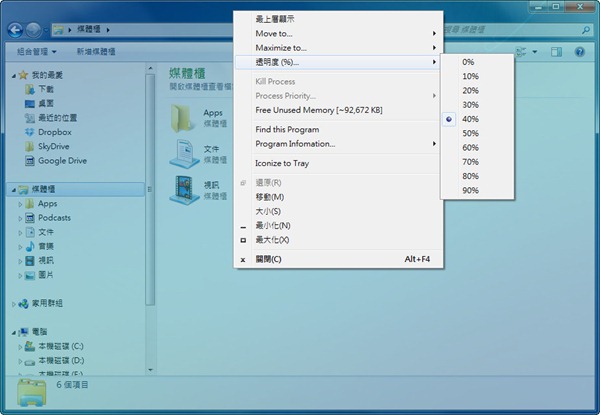Viewport: 600px width, 415px height.
Task: Open the Maximize to... submenu
Action: [338, 48]
